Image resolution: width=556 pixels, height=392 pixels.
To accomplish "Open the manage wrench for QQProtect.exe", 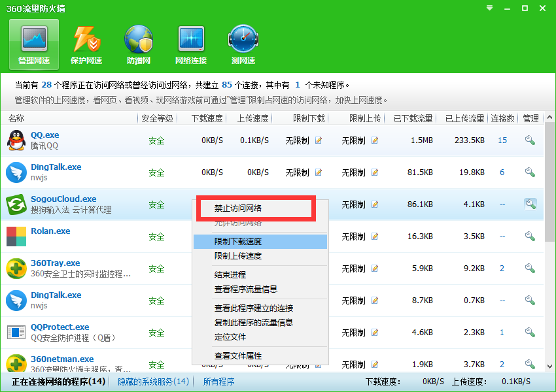I will click(x=530, y=332).
